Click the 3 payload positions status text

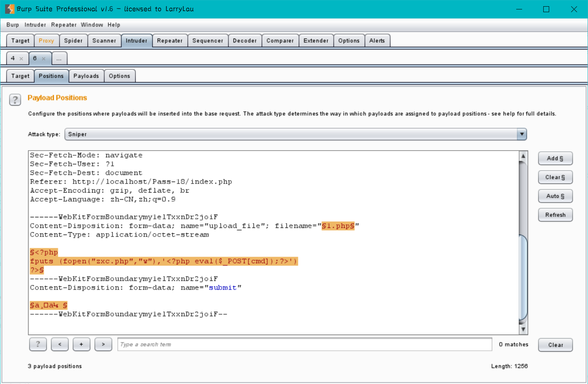(x=55, y=366)
